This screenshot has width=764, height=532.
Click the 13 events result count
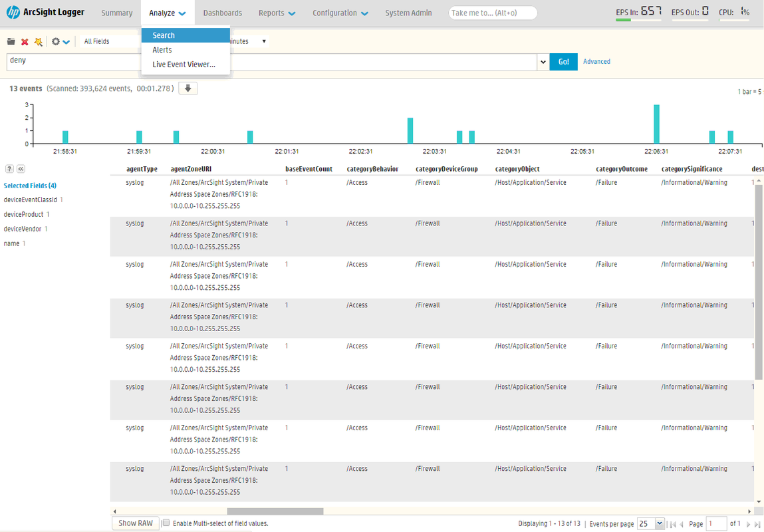point(26,88)
